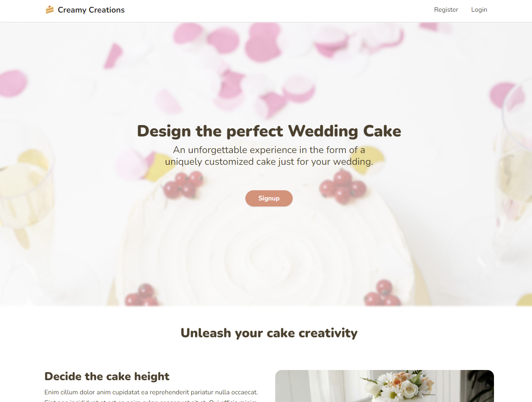Click the champagne glass at left edge
The width and height of the screenshot is (532, 402).
coord(24,186)
